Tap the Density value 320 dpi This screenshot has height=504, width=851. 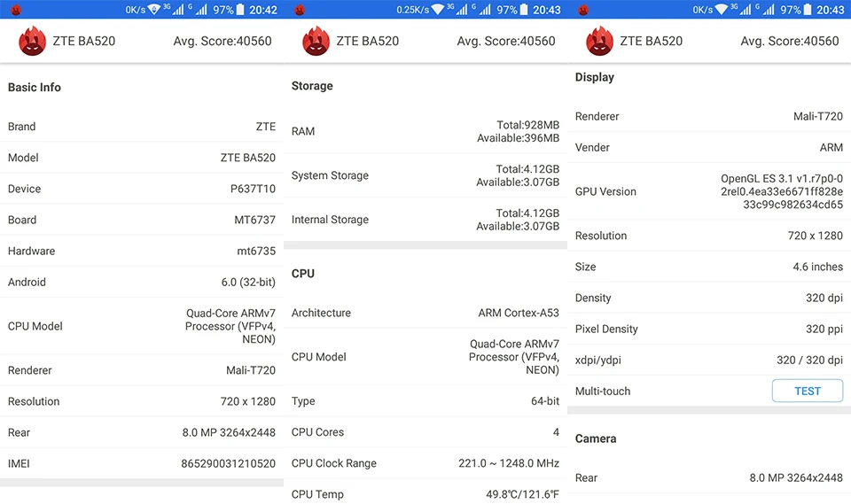click(x=824, y=298)
